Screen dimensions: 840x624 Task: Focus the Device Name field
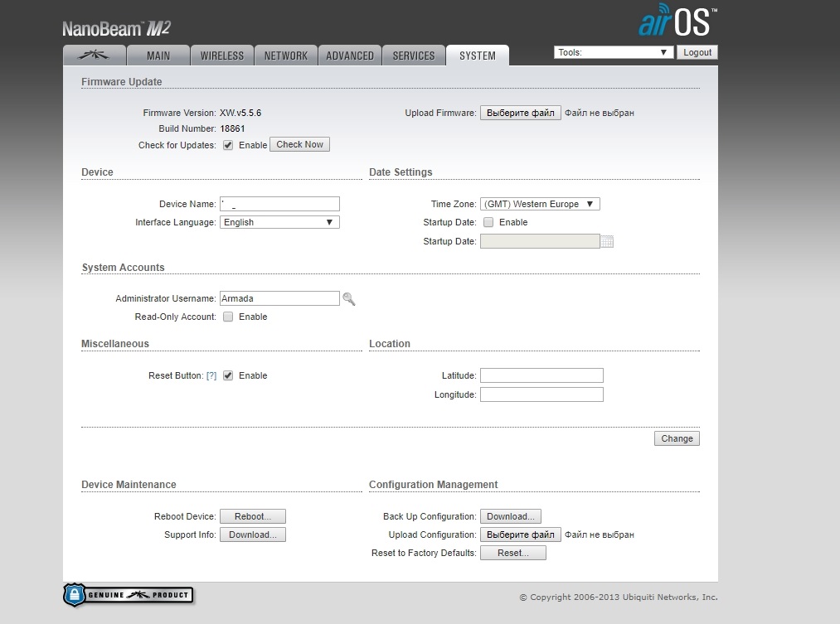(279, 204)
